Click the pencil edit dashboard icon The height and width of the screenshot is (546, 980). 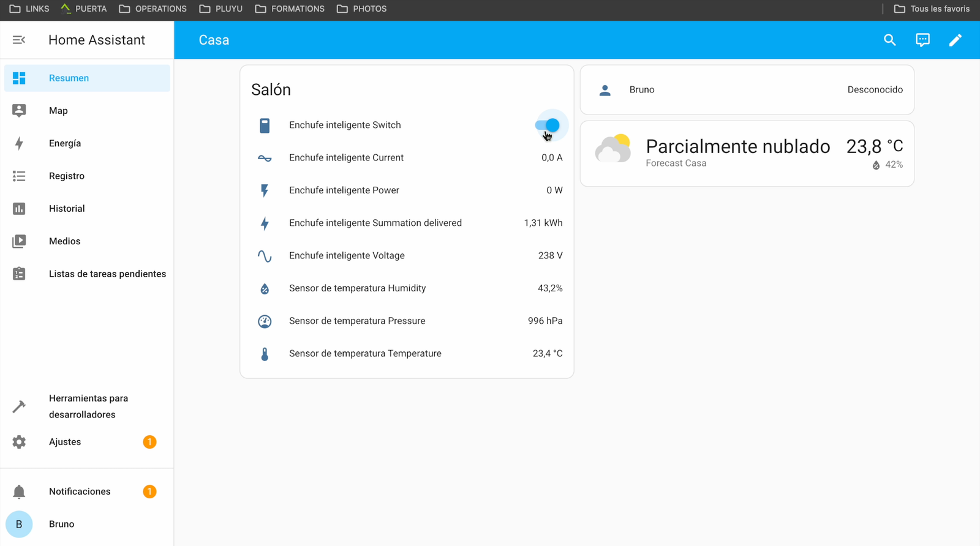(956, 40)
